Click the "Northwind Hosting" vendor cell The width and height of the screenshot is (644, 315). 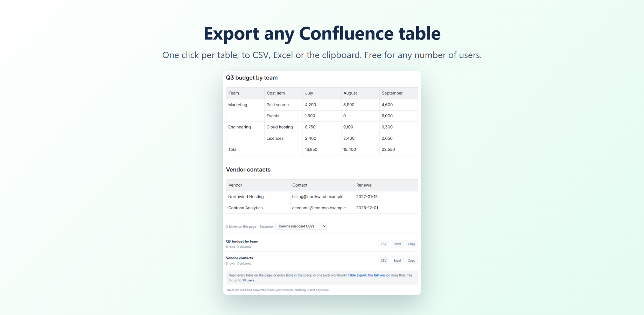[x=258, y=197]
